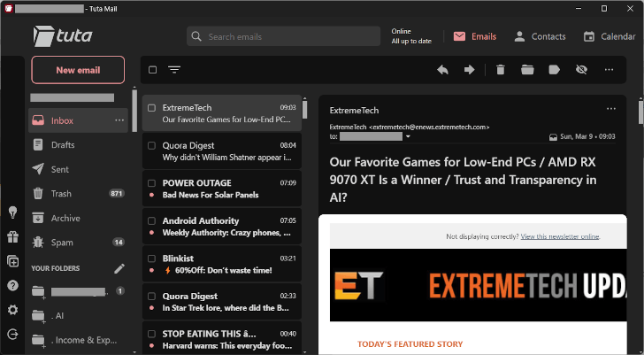
Task: Click the Sent paper plane icon
Action: 38,169
